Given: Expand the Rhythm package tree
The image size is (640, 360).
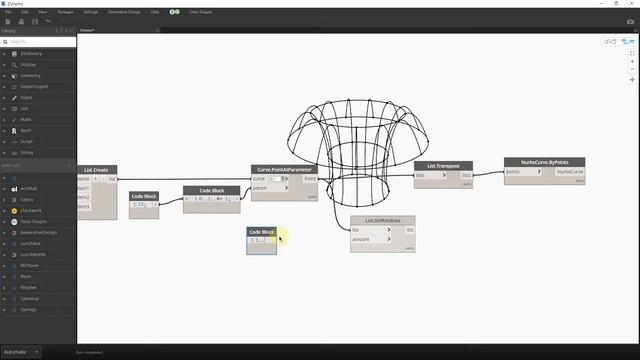Looking at the screenshot, I should 4,288.
